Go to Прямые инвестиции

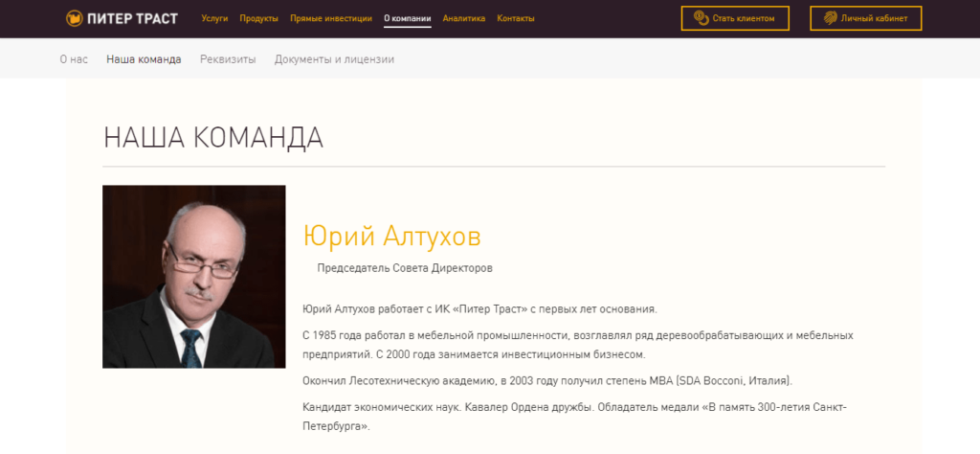pos(330,19)
